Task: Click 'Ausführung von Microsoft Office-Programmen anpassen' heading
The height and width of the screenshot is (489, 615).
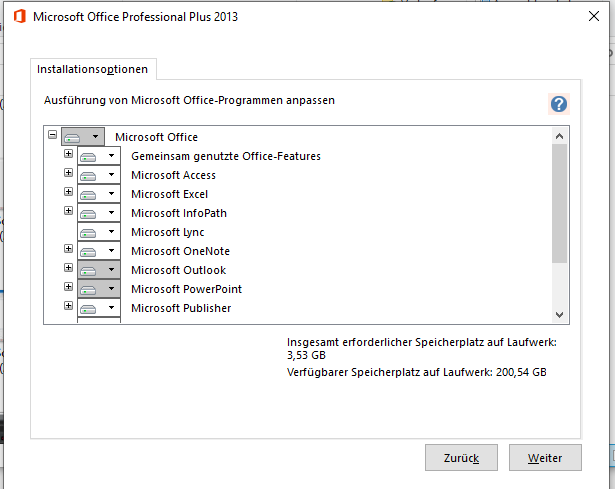Action: click(x=189, y=100)
